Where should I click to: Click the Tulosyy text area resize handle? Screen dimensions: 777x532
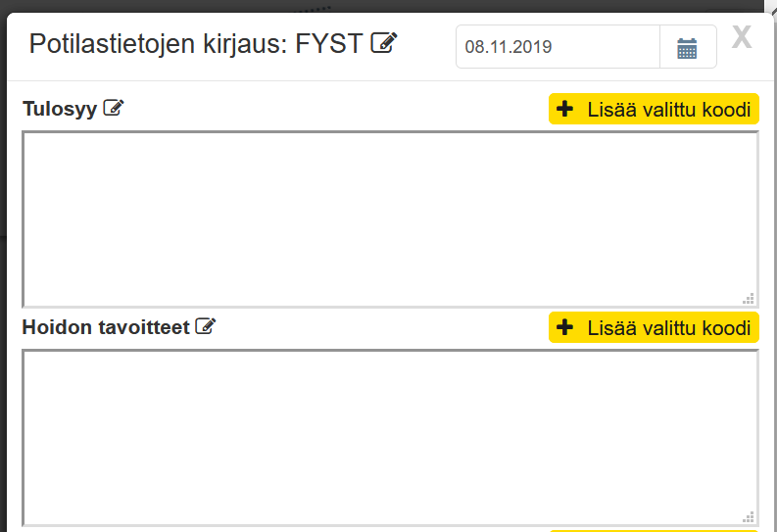749,299
